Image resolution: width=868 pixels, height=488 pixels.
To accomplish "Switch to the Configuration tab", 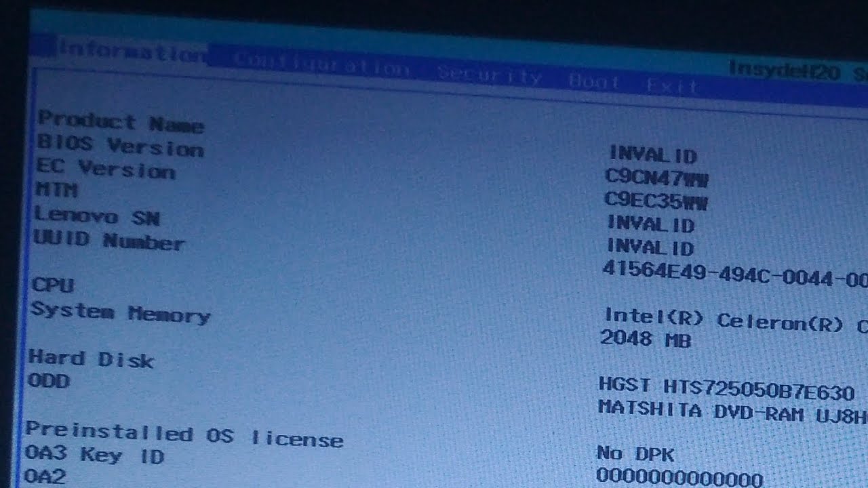I will pyautogui.click(x=321, y=66).
